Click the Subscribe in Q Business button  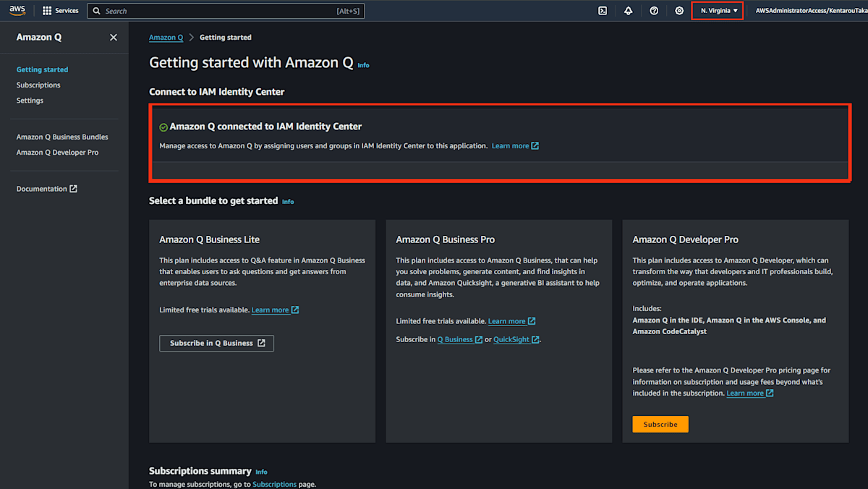coord(217,343)
